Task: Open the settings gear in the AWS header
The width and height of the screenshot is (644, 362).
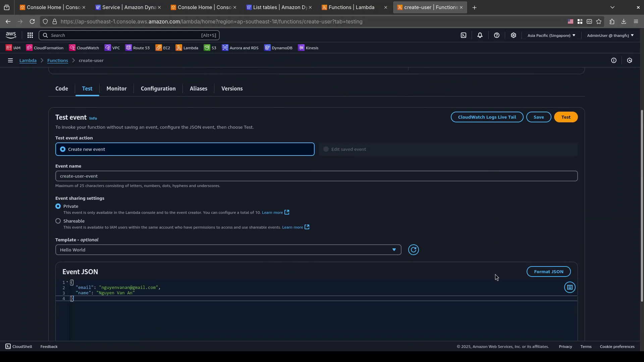Action: pos(514,35)
